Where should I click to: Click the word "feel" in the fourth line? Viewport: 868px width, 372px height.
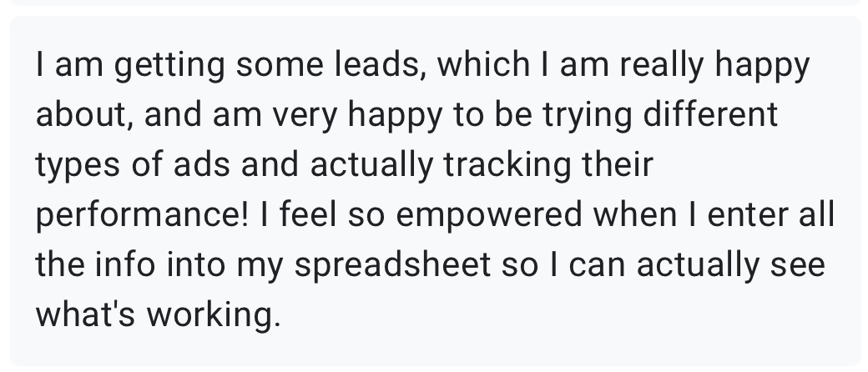click(307, 214)
